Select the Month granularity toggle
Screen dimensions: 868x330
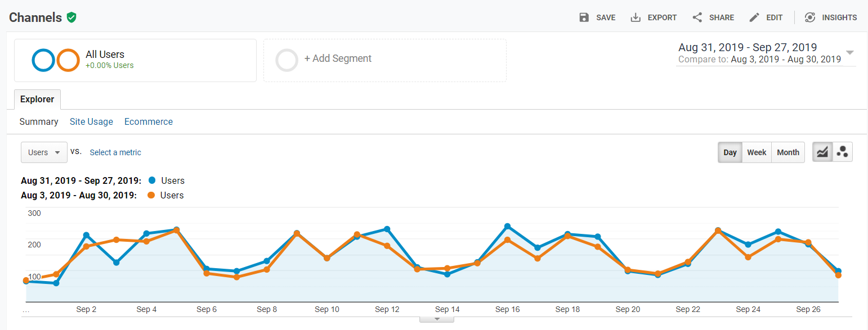[788, 152]
